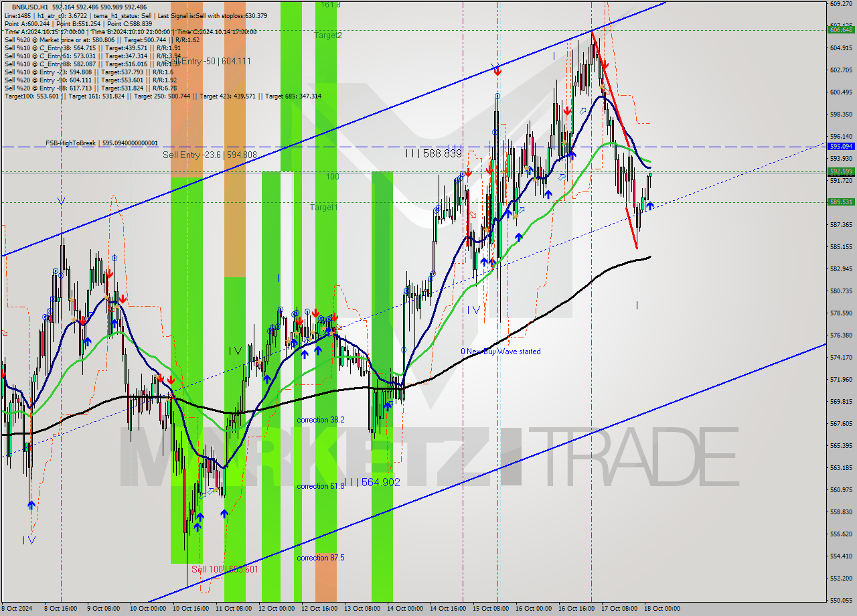Select the blue 595.094 price label
This screenshot has width=857, height=616.
click(841, 146)
